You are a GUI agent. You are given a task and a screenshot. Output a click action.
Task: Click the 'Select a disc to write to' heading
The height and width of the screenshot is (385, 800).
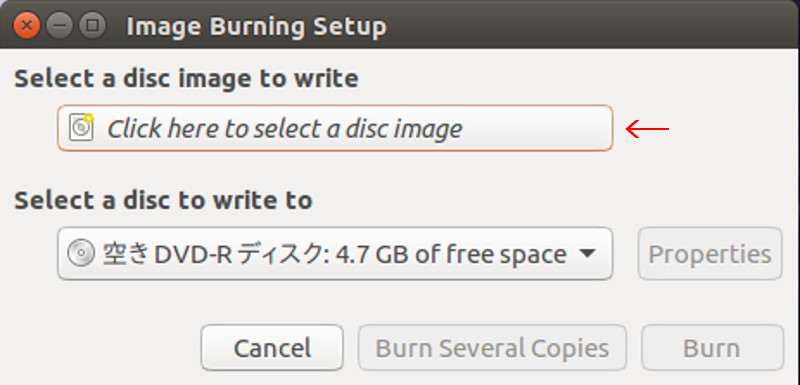tap(163, 200)
